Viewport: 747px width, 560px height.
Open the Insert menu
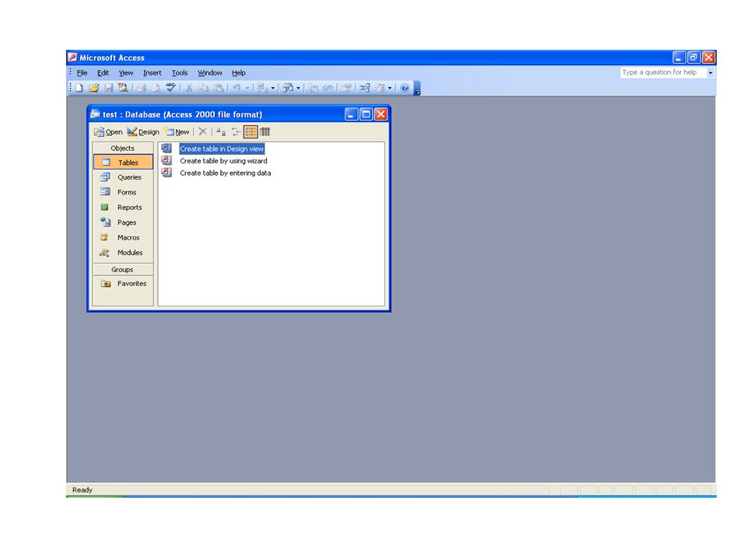tap(152, 73)
